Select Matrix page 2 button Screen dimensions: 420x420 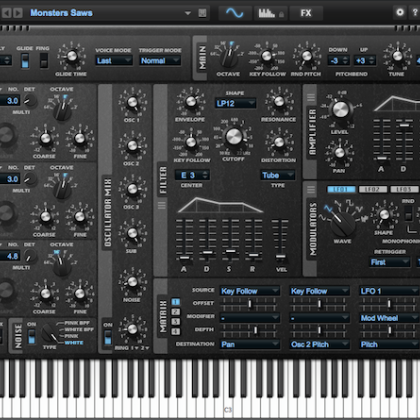tap(175, 312)
